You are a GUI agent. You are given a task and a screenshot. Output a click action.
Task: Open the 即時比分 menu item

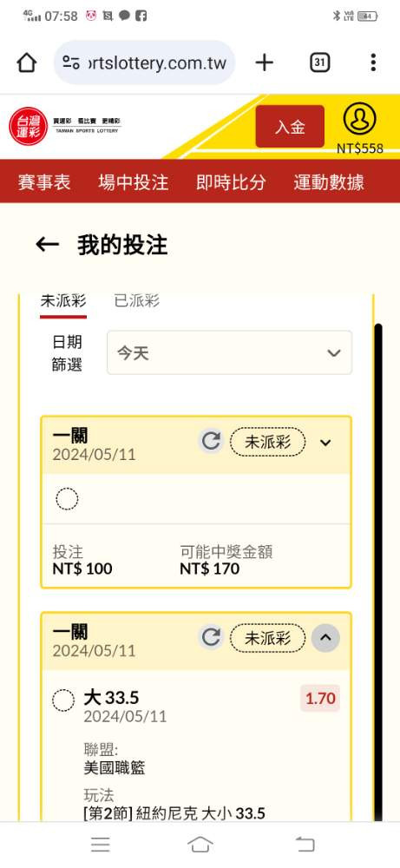231,181
